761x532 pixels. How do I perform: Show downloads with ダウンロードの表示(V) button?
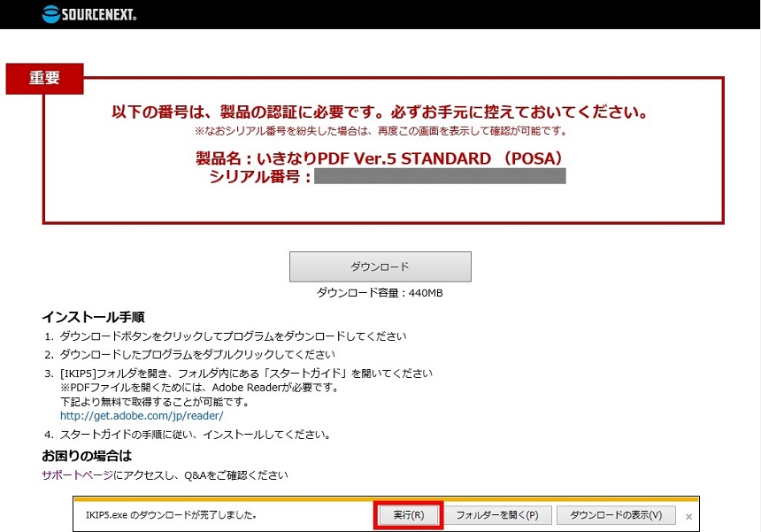pyautogui.click(x=616, y=515)
